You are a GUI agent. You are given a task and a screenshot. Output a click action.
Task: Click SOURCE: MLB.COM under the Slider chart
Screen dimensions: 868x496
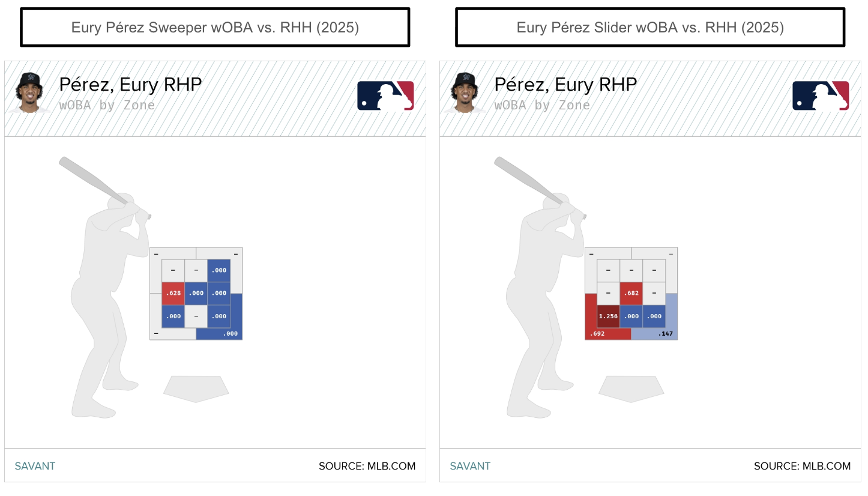tap(802, 466)
